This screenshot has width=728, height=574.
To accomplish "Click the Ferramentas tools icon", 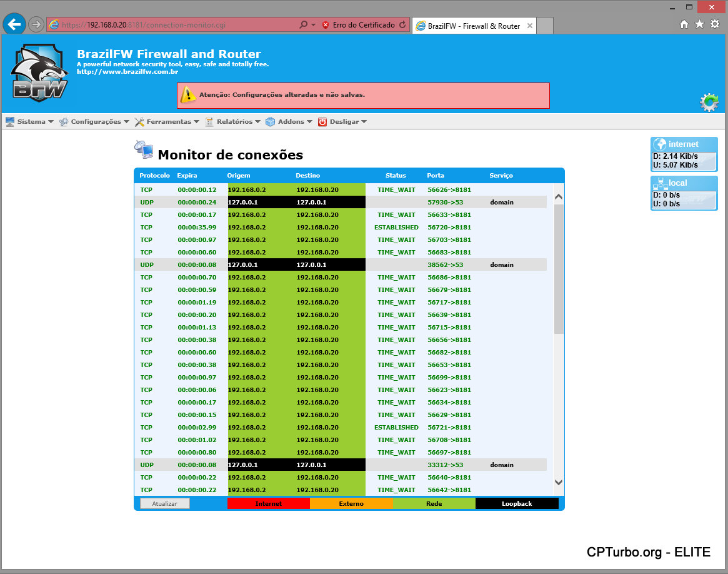I will (x=139, y=121).
